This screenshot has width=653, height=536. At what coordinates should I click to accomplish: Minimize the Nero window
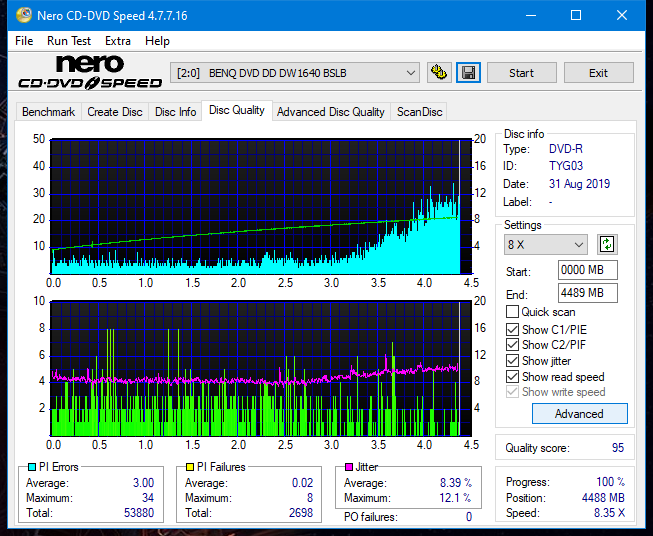tap(531, 15)
